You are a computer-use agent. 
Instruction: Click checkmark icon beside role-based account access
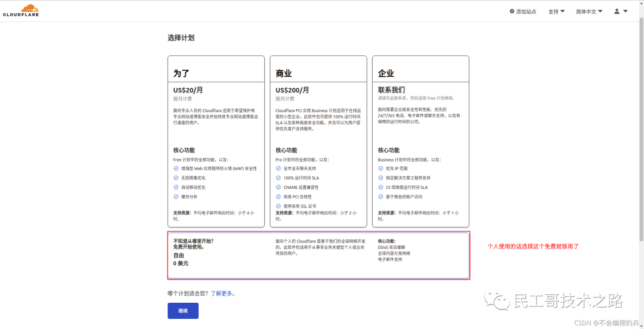[380, 197]
